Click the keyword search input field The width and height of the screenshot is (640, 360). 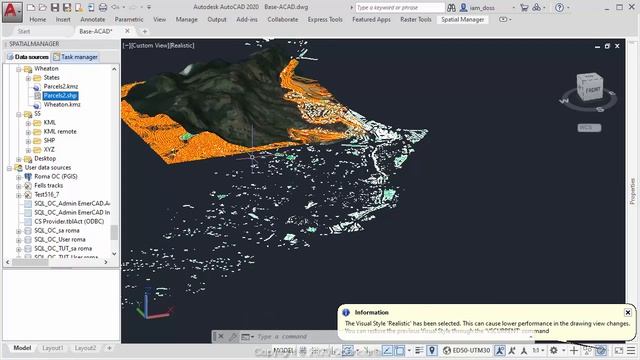point(400,7)
